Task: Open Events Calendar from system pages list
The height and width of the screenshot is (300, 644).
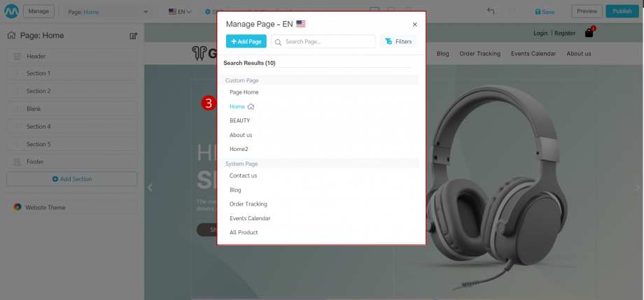Action: coord(250,218)
